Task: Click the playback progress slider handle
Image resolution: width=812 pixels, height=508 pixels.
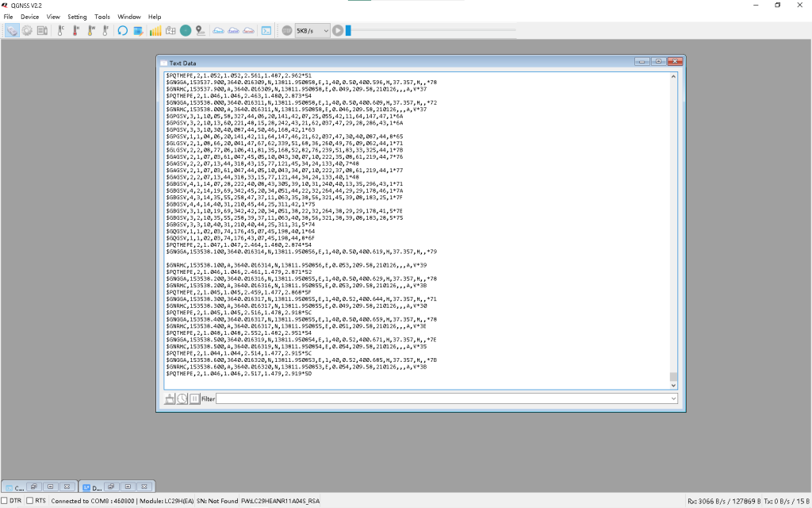Action: (x=348, y=30)
